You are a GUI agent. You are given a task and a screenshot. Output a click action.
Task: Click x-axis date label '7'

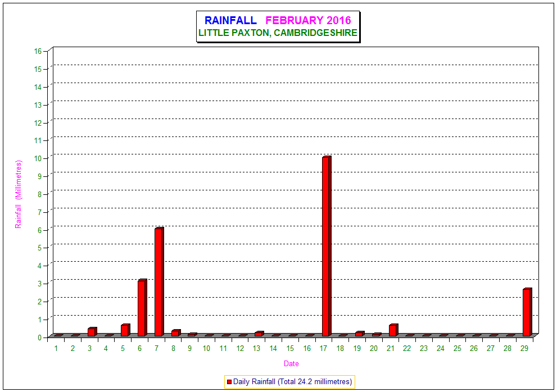pos(156,348)
